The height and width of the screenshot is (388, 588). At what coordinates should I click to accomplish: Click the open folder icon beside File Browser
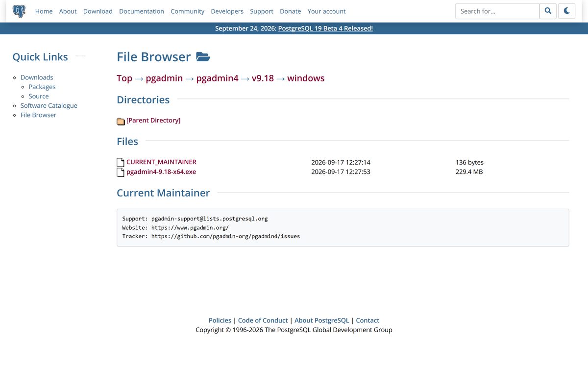pyautogui.click(x=203, y=57)
